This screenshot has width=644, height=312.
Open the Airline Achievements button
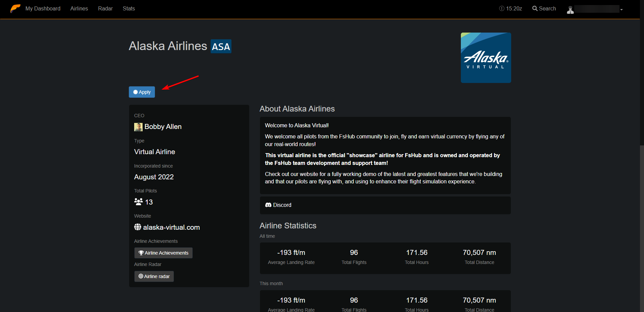[x=163, y=253]
